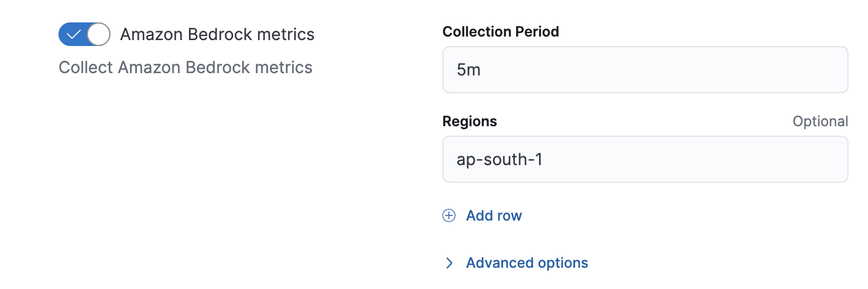This screenshot has width=868, height=289.
Task: Click the Collection Period field label
Action: [x=501, y=32]
